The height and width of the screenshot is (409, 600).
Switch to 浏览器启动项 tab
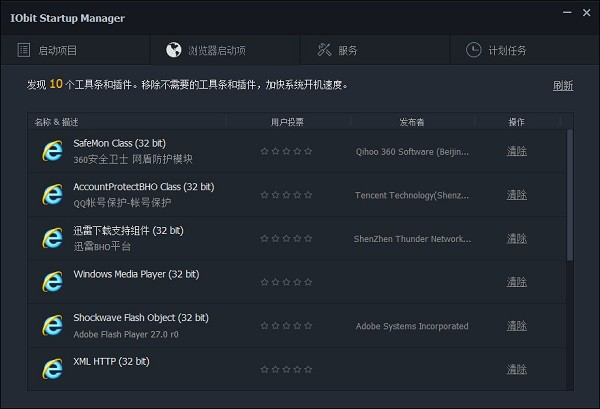[225, 50]
